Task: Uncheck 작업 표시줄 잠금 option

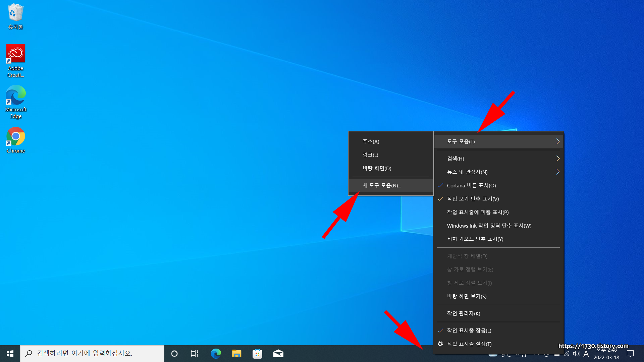Action: 469,330
